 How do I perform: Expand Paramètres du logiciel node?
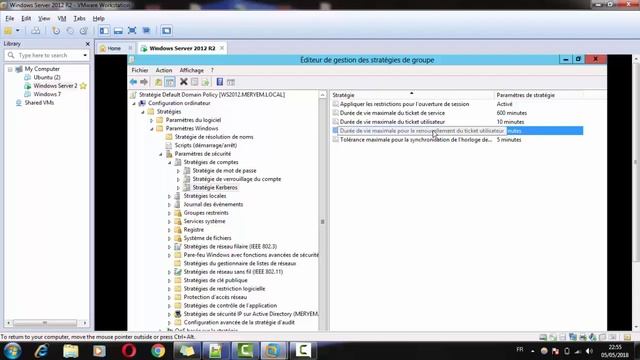pyautogui.click(x=151, y=120)
